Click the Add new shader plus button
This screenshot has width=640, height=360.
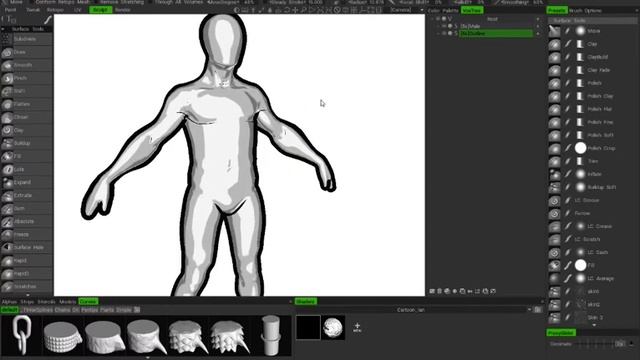[357, 327]
